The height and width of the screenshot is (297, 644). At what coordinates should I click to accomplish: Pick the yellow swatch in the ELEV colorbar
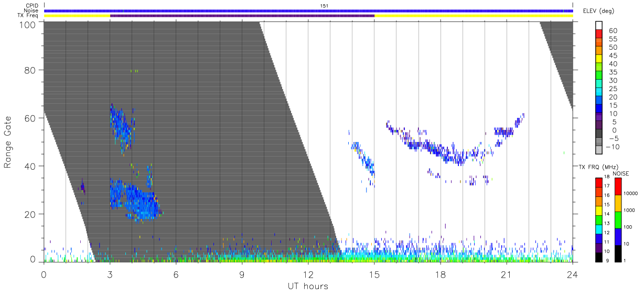[599, 59]
